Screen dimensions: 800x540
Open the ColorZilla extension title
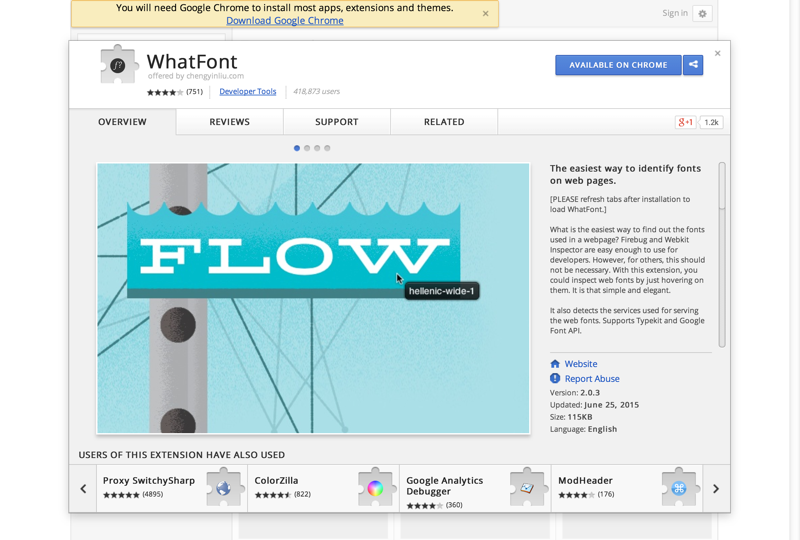(x=276, y=480)
